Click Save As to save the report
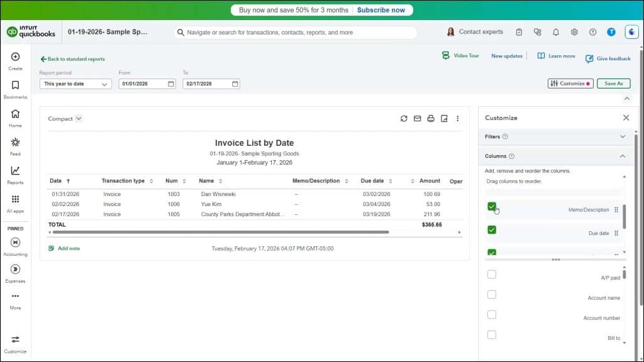Viewport: 644px width, 362px height. [x=613, y=83]
